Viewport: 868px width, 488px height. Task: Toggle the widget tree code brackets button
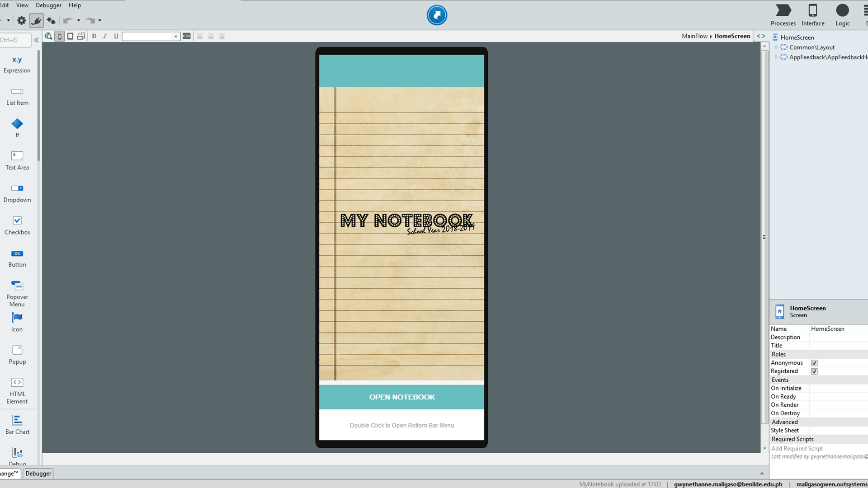pyautogui.click(x=761, y=36)
